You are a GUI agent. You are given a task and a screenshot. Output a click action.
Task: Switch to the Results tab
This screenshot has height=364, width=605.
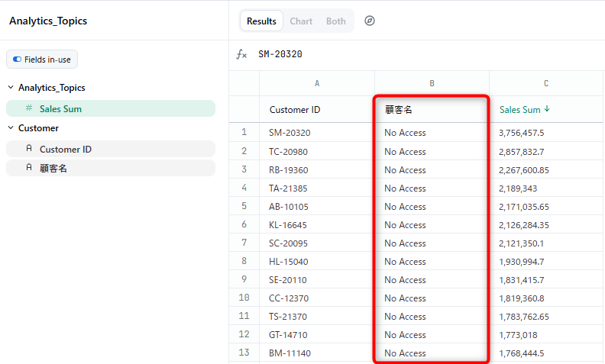[x=261, y=21]
